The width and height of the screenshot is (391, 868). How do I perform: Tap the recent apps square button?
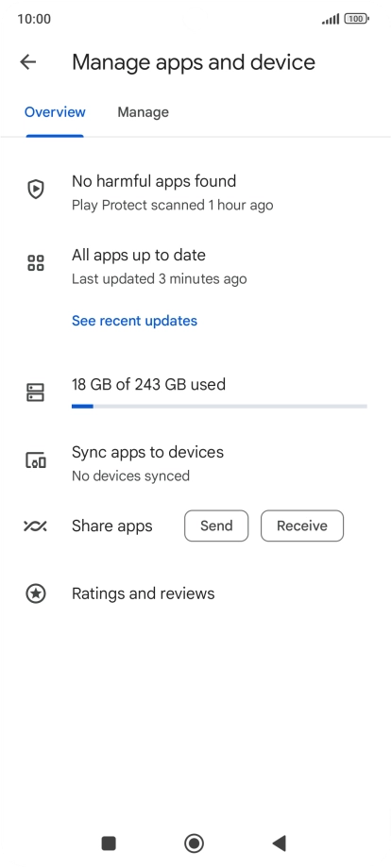click(x=109, y=843)
